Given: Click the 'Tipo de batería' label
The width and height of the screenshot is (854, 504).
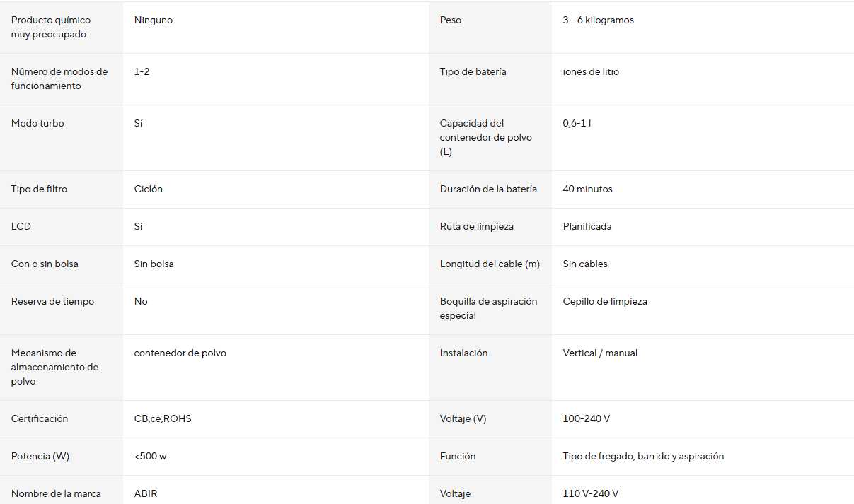Looking at the screenshot, I should tap(473, 71).
